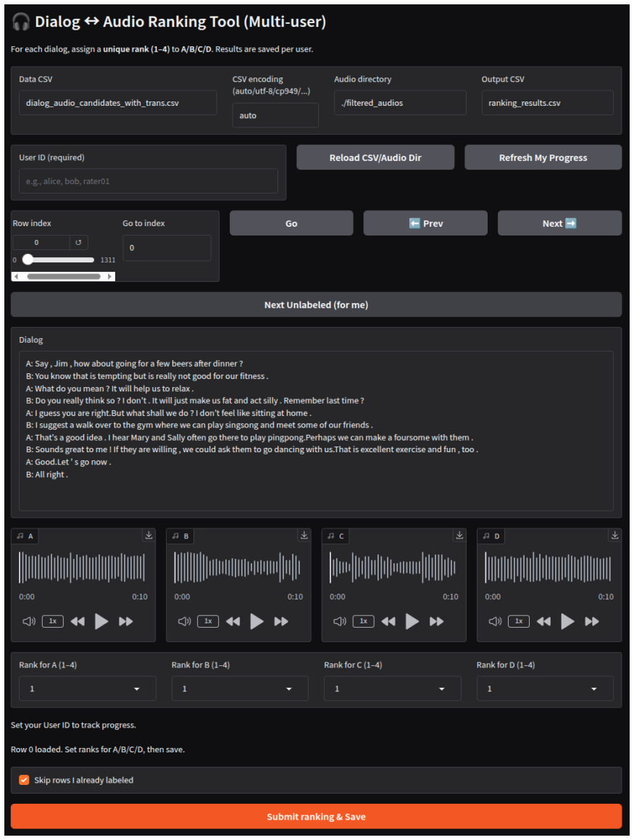Viewport: 634px width, 840px height.
Task: Play audio clip A
Action: [x=101, y=621]
